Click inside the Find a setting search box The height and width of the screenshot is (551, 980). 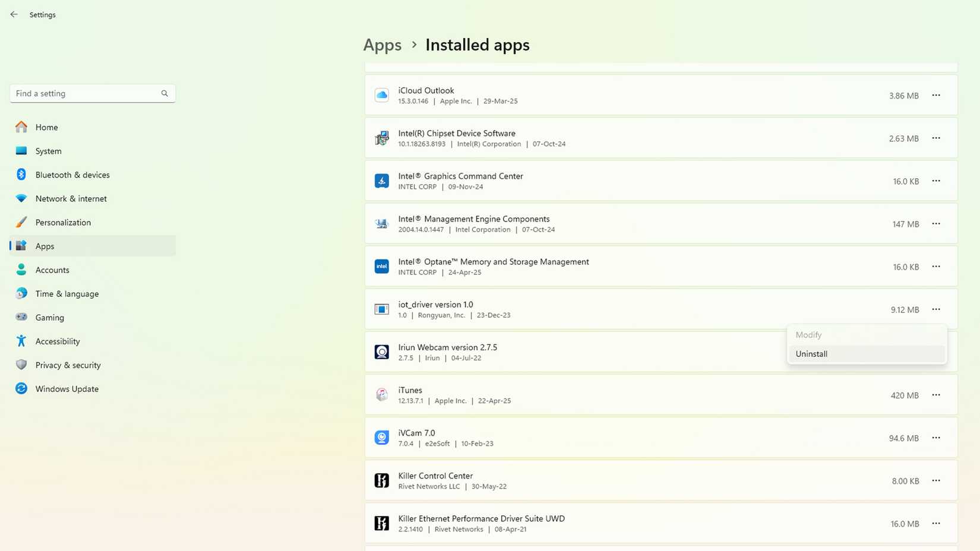pos(83,93)
